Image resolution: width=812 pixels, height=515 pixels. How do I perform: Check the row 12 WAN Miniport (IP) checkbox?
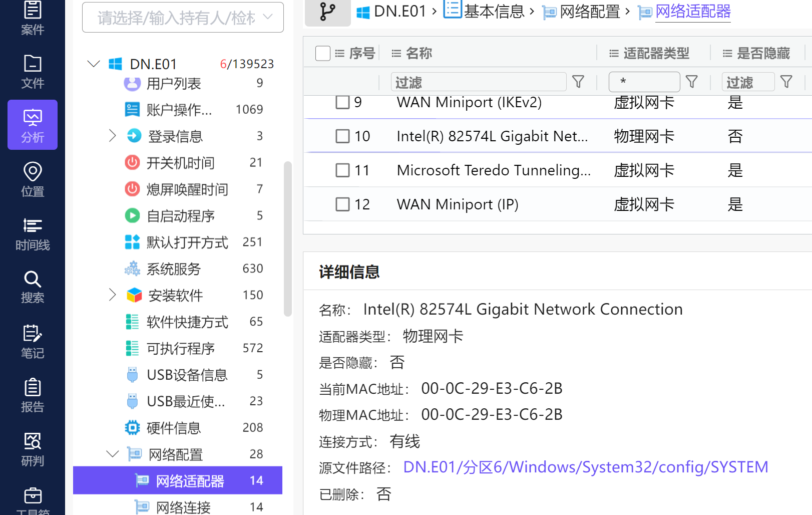pos(342,204)
